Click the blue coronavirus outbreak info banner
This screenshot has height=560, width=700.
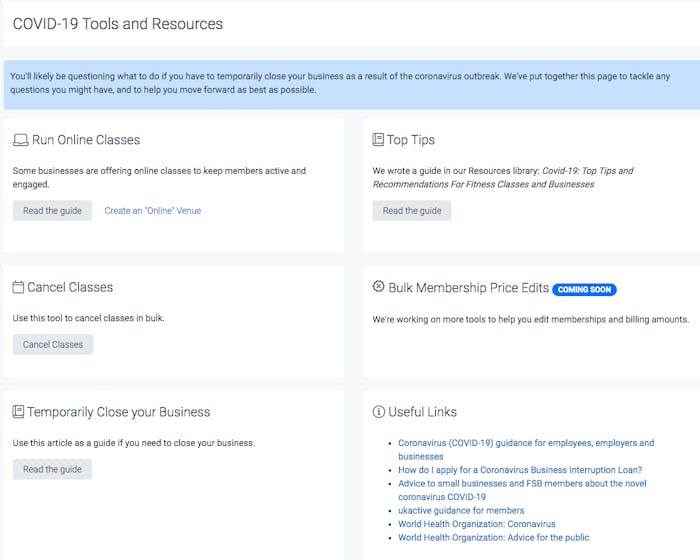tap(350, 83)
